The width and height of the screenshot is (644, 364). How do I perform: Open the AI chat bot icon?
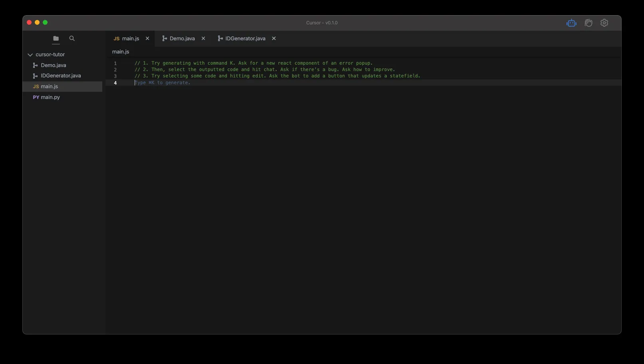(x=571, y=23)
